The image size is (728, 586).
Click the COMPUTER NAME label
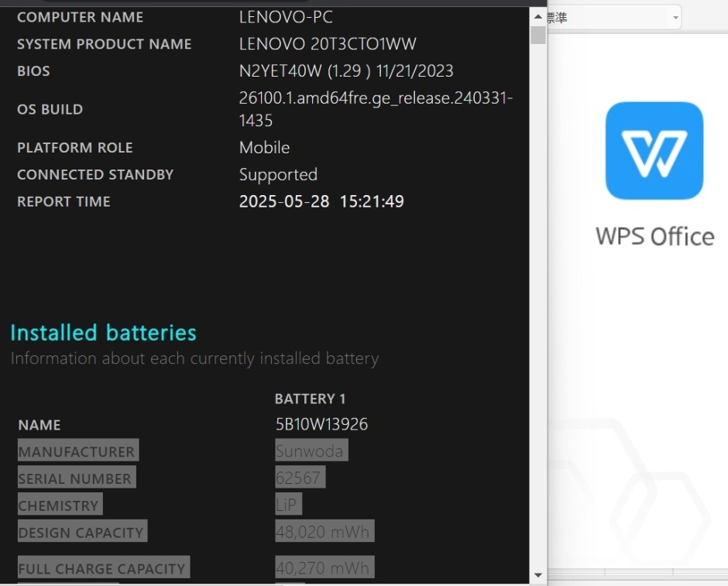point(81,17)
